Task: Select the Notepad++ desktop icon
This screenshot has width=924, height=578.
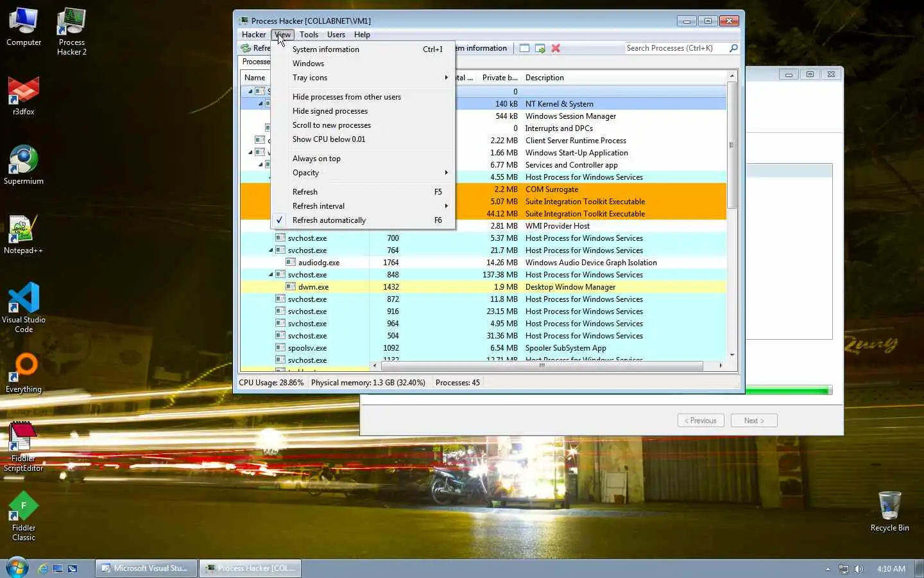Action: (24, 235)
